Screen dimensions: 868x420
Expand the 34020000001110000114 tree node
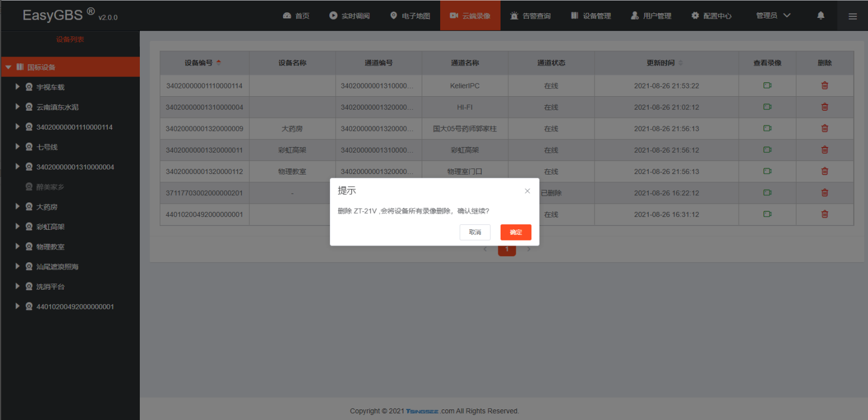[18, 127]
